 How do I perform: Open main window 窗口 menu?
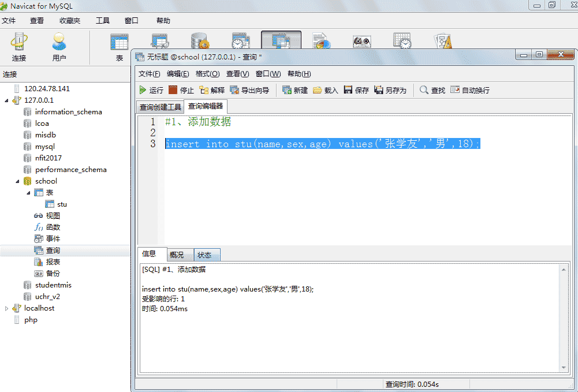(x=131, y=21)
